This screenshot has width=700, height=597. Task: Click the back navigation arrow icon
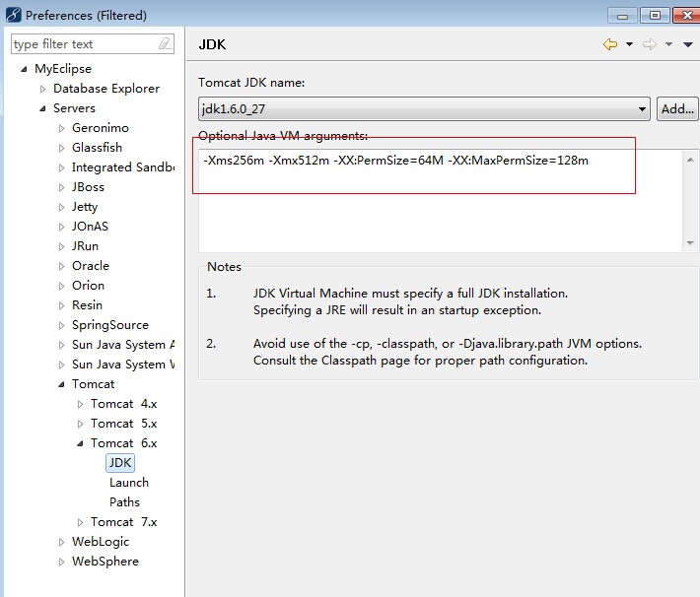click(610, 44)
